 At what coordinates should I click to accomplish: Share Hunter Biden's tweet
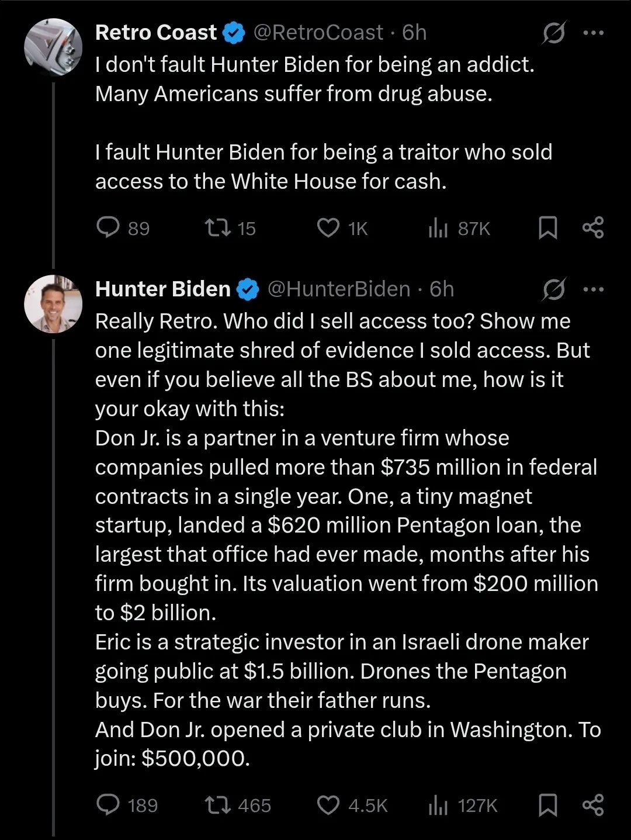click(x=592, y=805)
